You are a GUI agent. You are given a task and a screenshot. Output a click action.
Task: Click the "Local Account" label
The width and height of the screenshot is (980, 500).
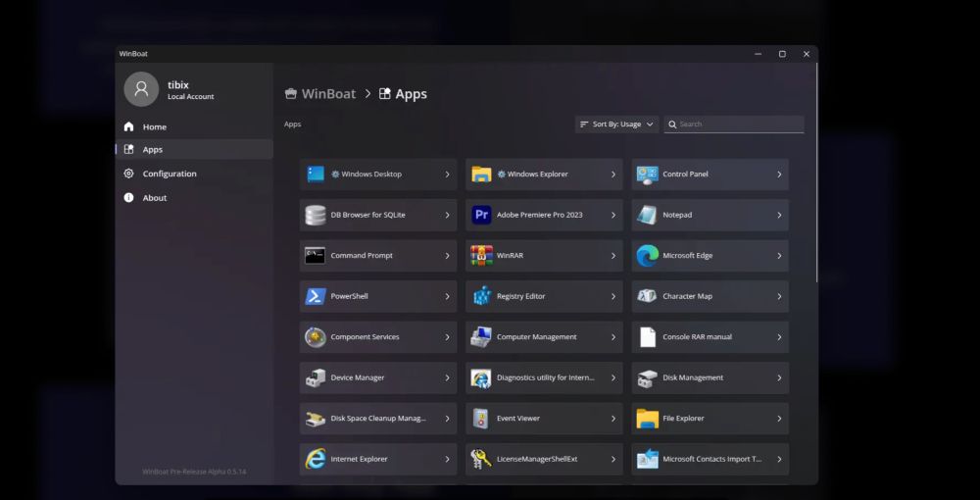[x=191, y=97]
